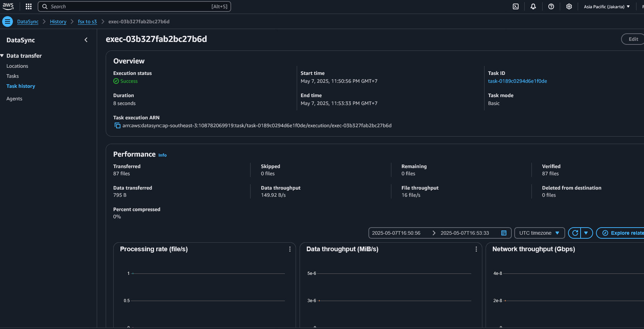
Task: Open the UTC timezone dropdown
Action: click(x=539, y=233)
